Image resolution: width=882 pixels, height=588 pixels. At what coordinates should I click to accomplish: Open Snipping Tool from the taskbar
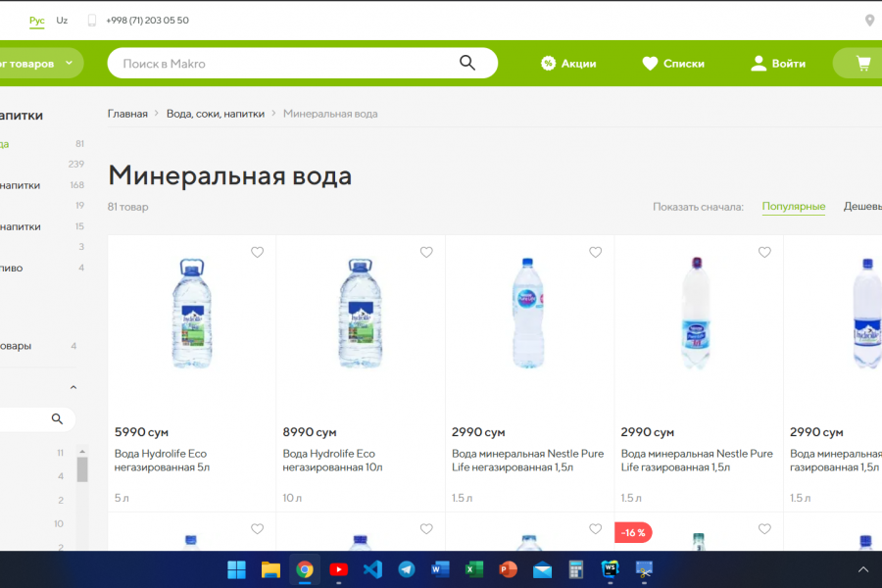644,569
